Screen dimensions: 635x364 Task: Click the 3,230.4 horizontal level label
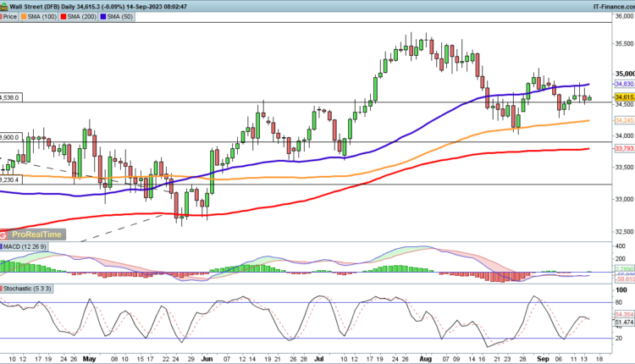pyautogui.click(x=9, y=179)
